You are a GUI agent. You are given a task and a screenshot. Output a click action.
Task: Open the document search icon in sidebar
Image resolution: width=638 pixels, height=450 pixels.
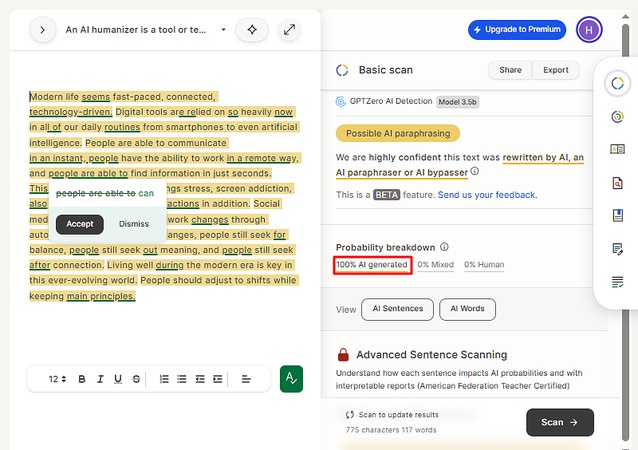coord(617,183)
